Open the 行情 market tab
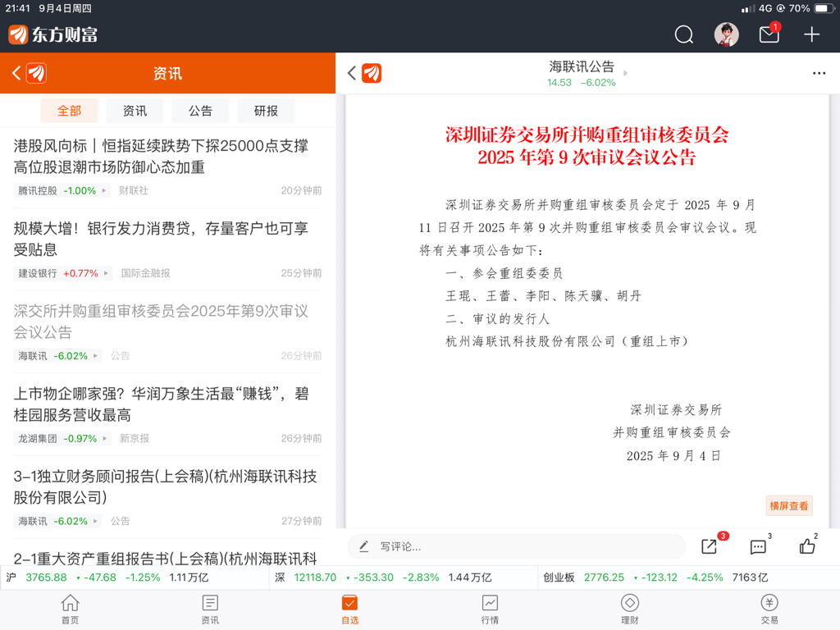The width and height of the screenshot is (840, 630). click(490, 609)
